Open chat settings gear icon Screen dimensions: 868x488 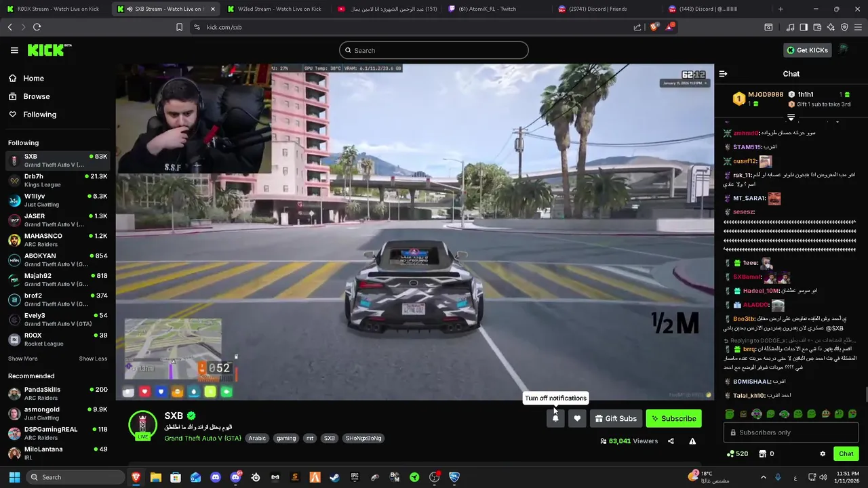point(823,453)
